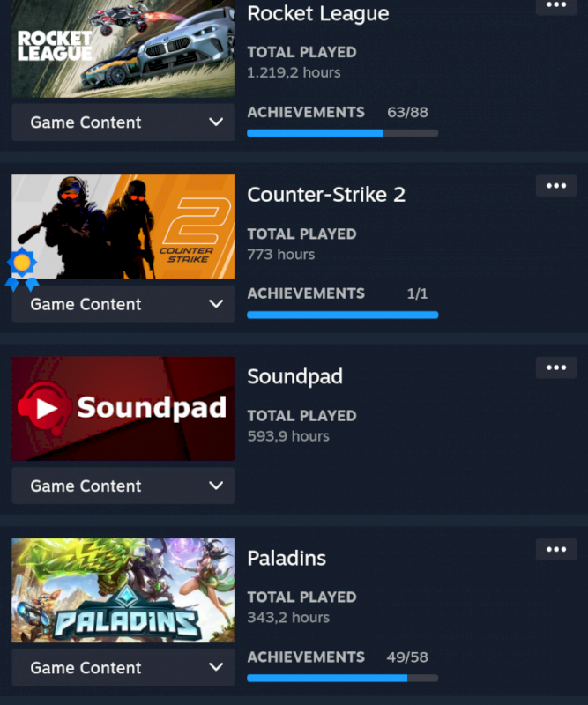Image resolution: width=588 pixels, height=705 pixels.
Task: Expand Game Content dropdown under Paladins
Action: (x=123, y=668)
